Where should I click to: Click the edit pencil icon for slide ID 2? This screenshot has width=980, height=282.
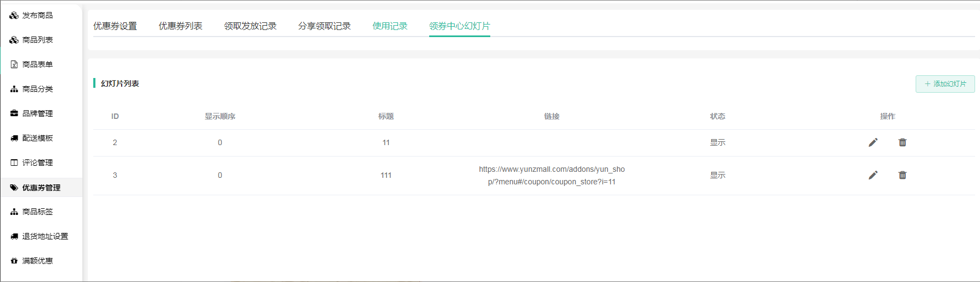point(873,142)
